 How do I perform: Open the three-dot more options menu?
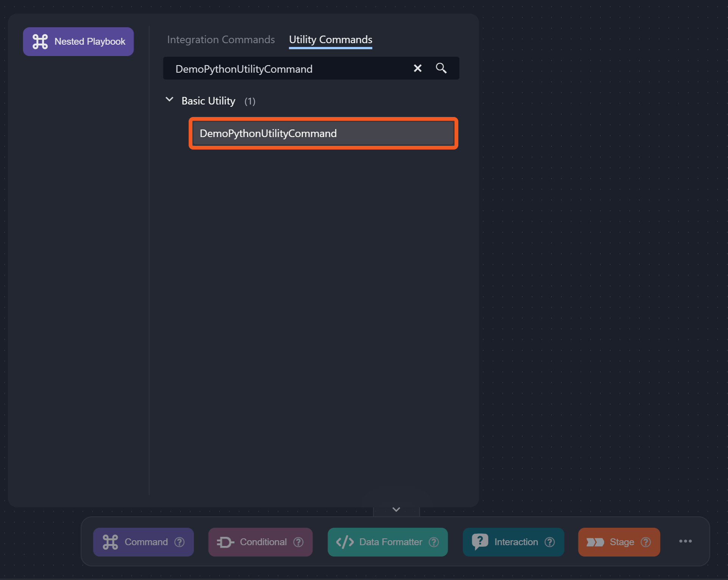[x=685, y=541]
